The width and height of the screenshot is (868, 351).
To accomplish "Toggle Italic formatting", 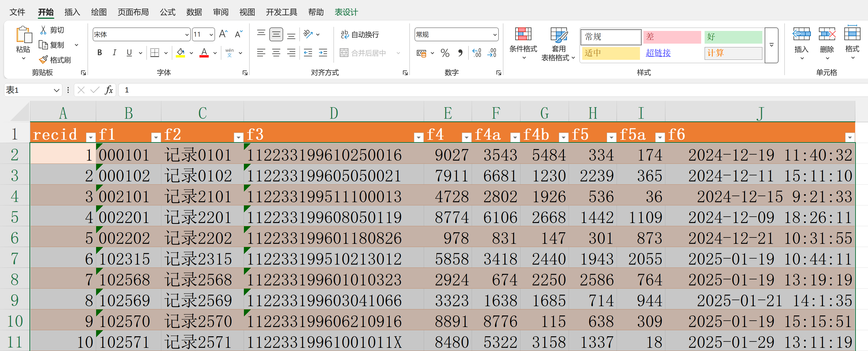I will pos(115,53).
